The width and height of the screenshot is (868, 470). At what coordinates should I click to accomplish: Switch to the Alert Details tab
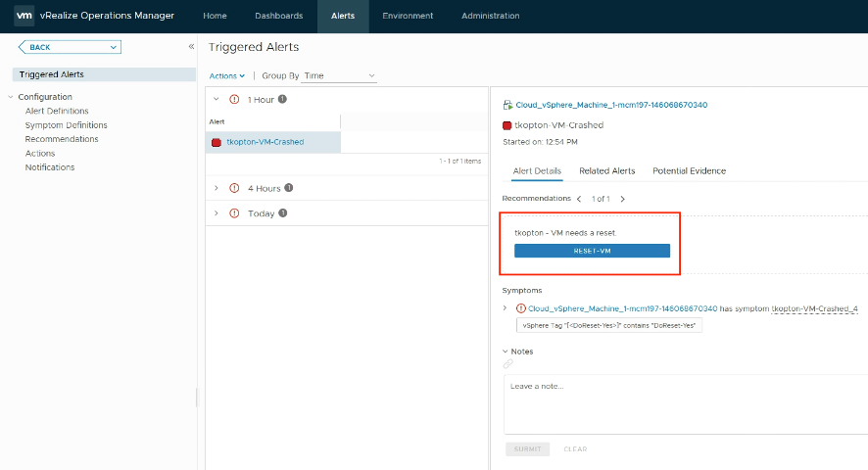(537, 171)
